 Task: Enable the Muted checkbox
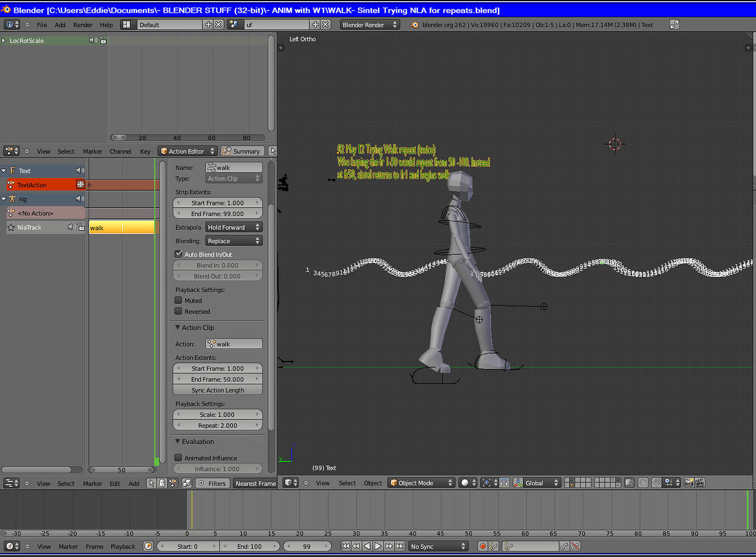point(179,300)
